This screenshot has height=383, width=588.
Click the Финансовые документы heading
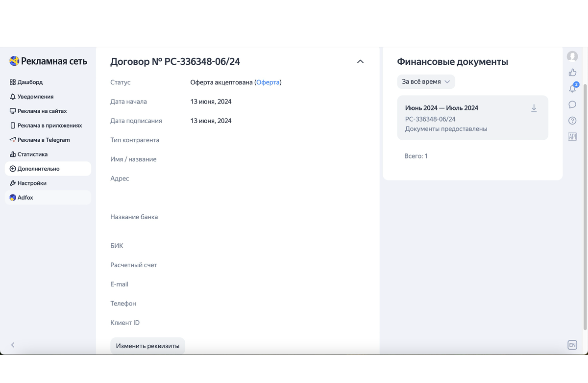coord(452,62)
